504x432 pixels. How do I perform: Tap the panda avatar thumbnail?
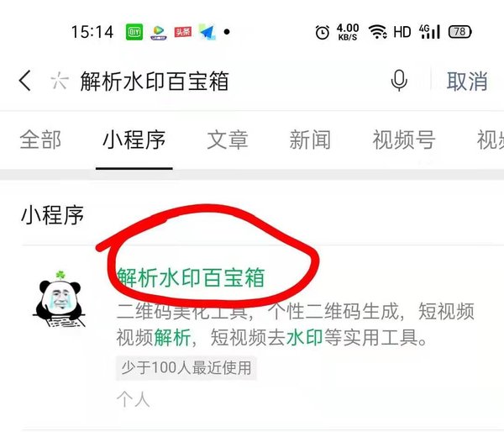[59, 299]
